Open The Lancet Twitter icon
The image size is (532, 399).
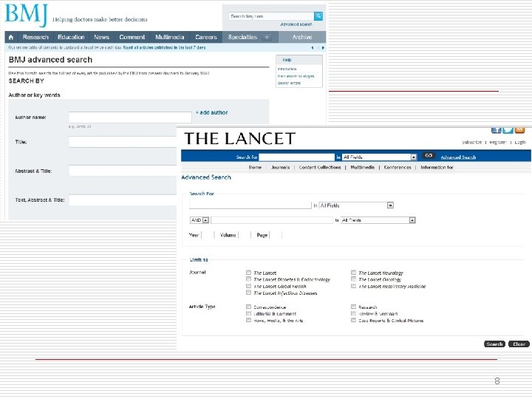tap(508, 130)
